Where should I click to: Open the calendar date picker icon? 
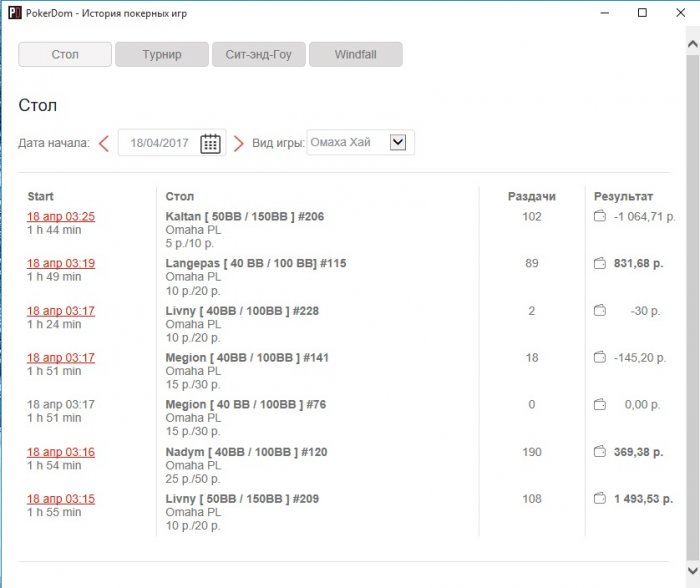coord(210,143)
